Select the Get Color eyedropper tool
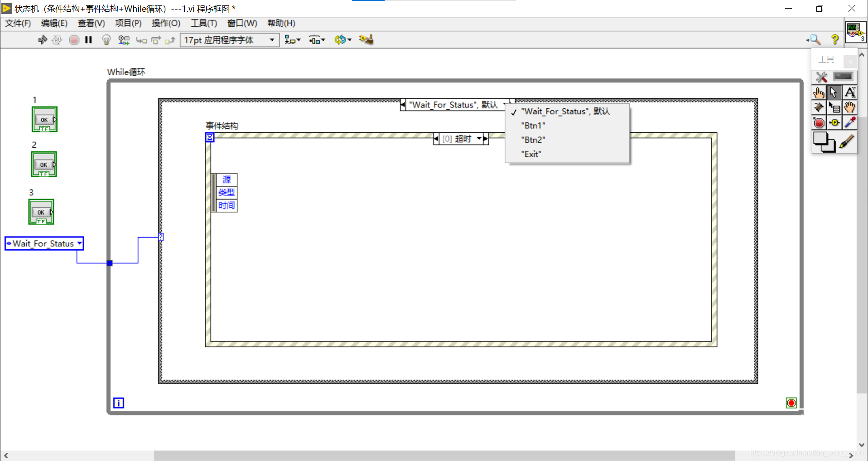The image size is (868, 461). 850,123
